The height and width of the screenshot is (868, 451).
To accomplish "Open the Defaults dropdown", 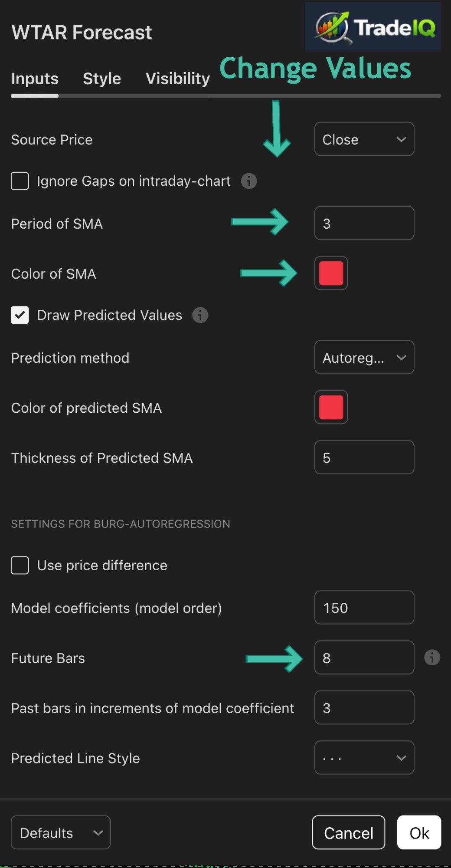I will (61, 832).
